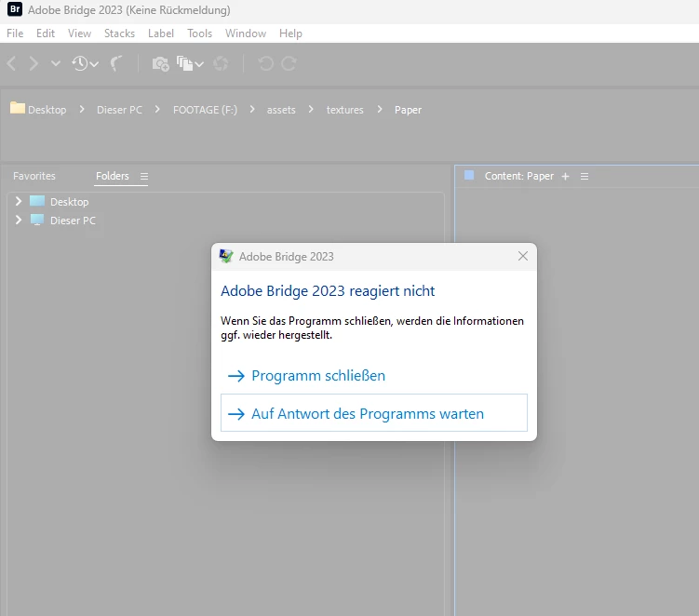Viewport: 699px width, 616px height.
Task: Open the Content panel hamburger menu
Action: [585, 177]
